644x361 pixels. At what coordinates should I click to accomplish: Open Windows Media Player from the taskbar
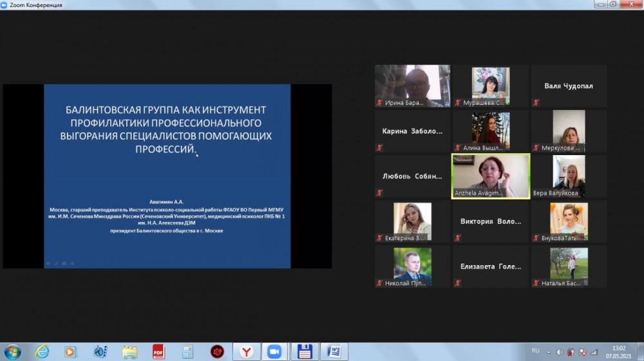coord(71,351)
